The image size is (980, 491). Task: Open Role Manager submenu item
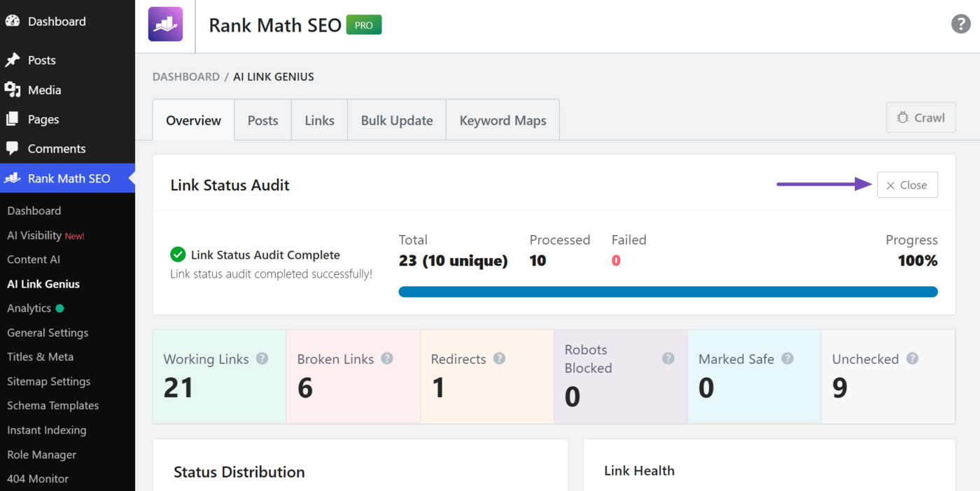42,455
